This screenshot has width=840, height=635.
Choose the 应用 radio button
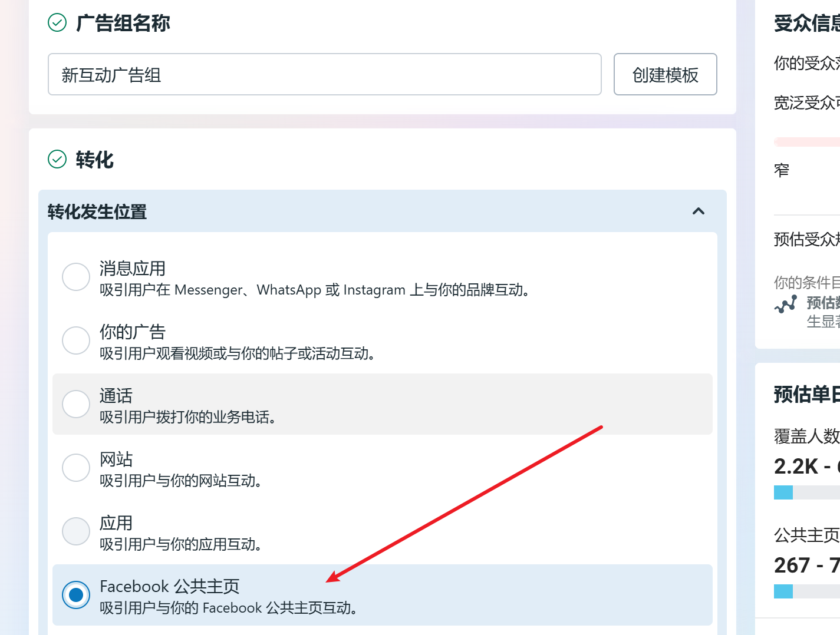pos(76,531)
